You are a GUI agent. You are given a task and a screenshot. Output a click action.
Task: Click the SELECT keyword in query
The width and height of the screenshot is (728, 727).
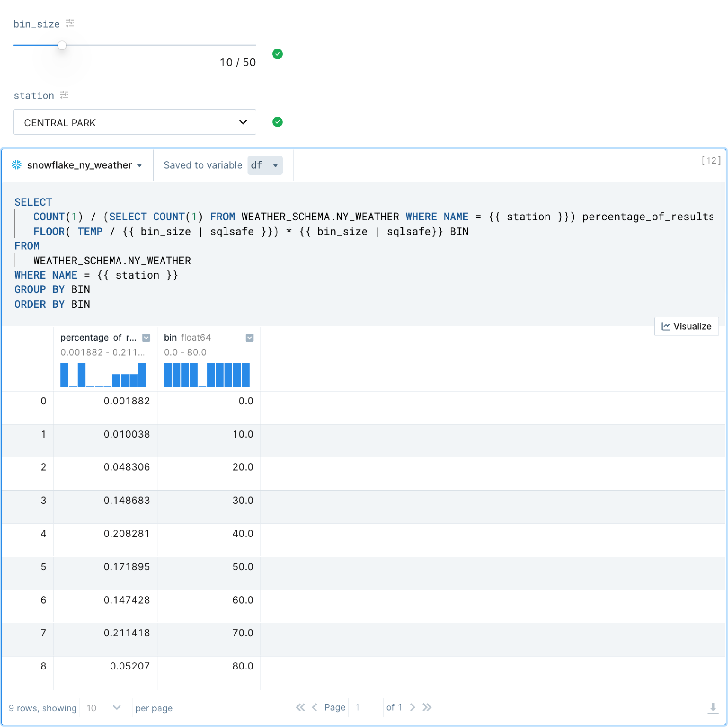click(x=33, y=202)
